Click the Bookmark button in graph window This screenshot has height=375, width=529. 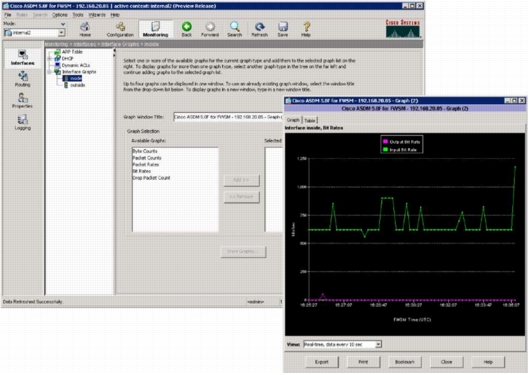pyautogui.click(x=405, y=362)
